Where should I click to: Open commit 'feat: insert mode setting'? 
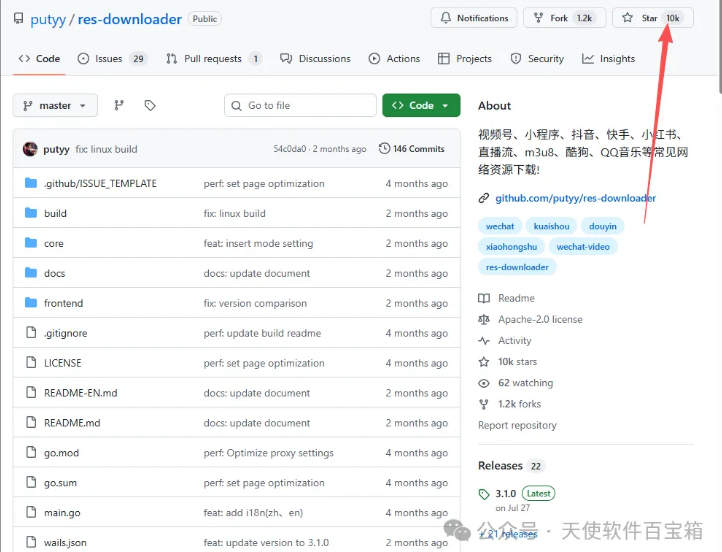coord(258,243)
